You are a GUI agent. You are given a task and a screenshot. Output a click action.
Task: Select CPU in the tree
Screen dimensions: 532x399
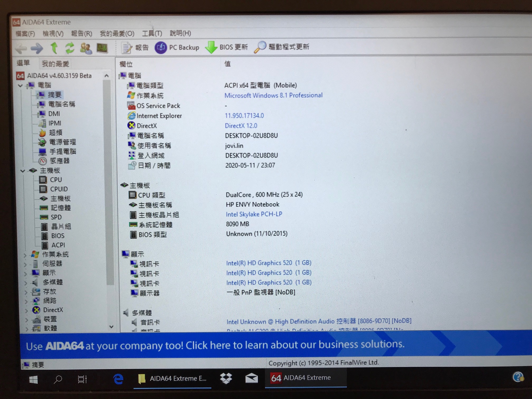click(51, 180)
